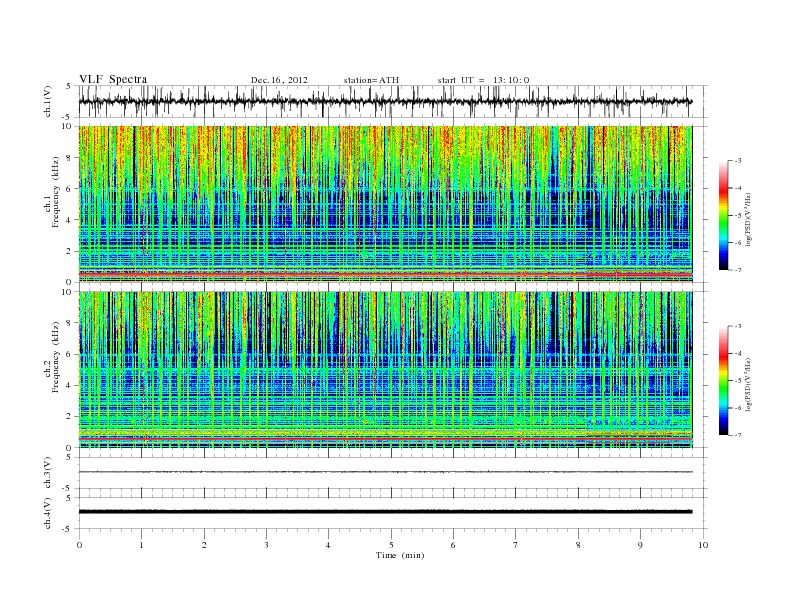This screenshot has height=612, width=792.
Task: Click the 'ch.1(V)' waveform axis label
Action: point(47,101)
